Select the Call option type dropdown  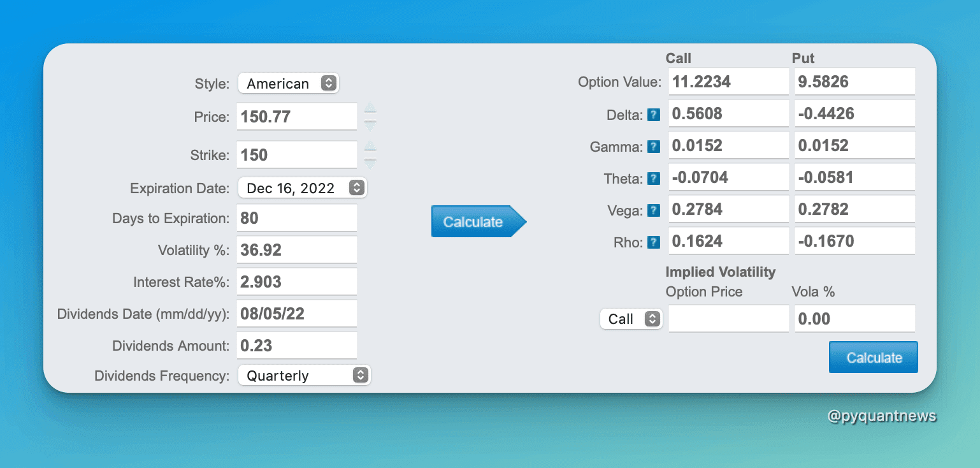pyautogui.click(x=631, y=319)
